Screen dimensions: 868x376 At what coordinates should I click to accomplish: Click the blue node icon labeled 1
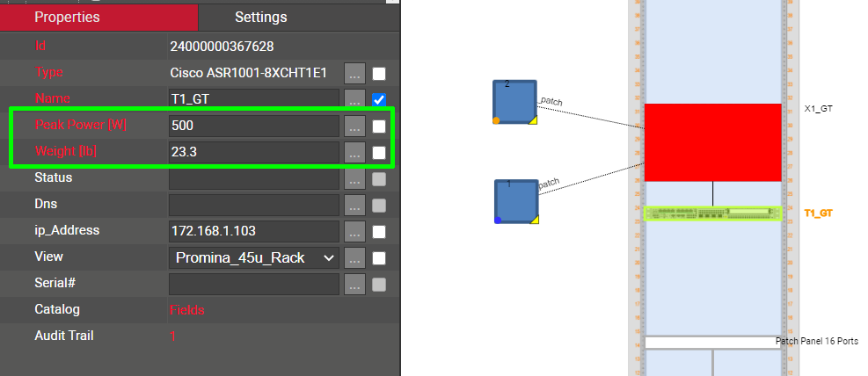[515, 201]
